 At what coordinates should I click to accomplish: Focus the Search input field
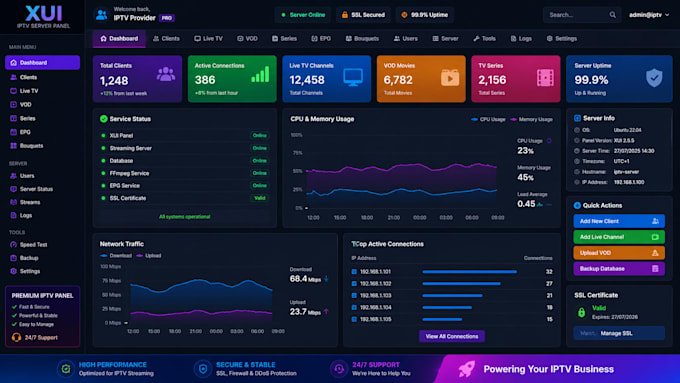pos(577,15)
